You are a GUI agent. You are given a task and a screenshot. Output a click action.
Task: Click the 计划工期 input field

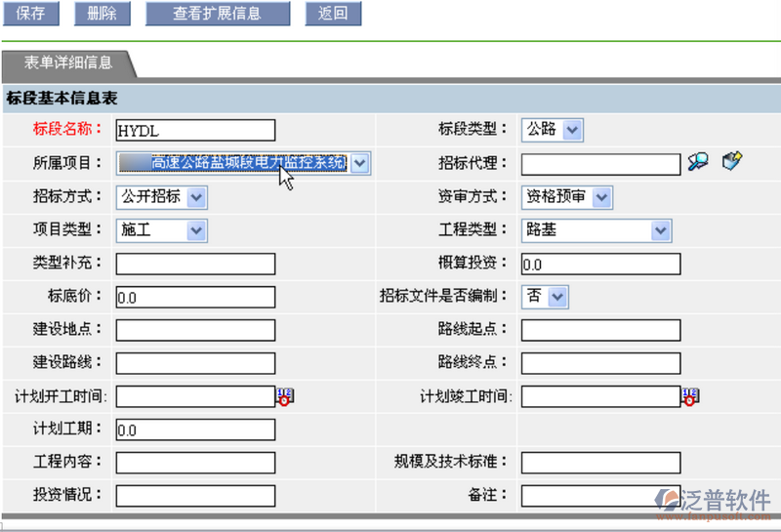[195, 430]
